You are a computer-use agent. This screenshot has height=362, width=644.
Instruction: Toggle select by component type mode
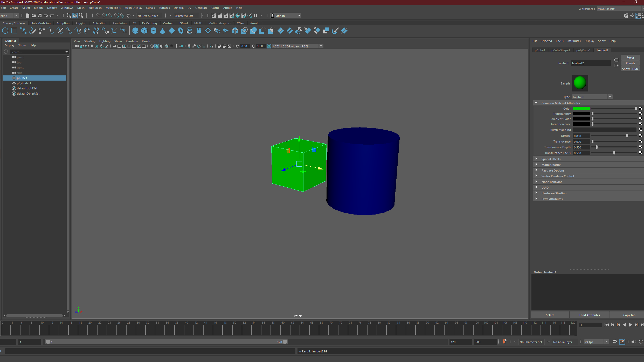pos(81,16)
